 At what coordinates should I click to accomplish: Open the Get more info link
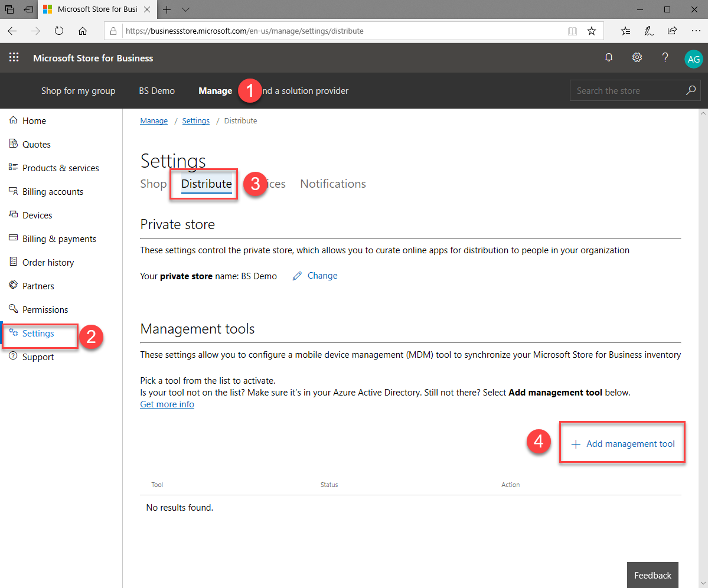click(x=167, y=404)
